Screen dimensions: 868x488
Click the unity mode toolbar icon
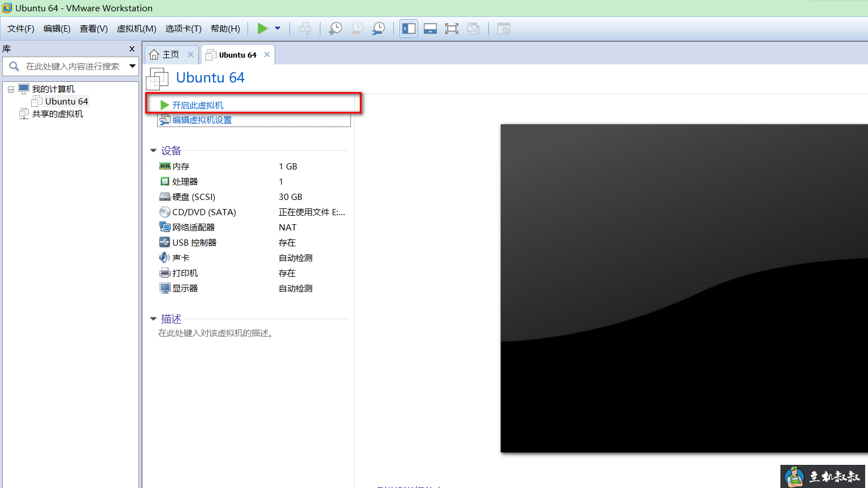point(474,28)
